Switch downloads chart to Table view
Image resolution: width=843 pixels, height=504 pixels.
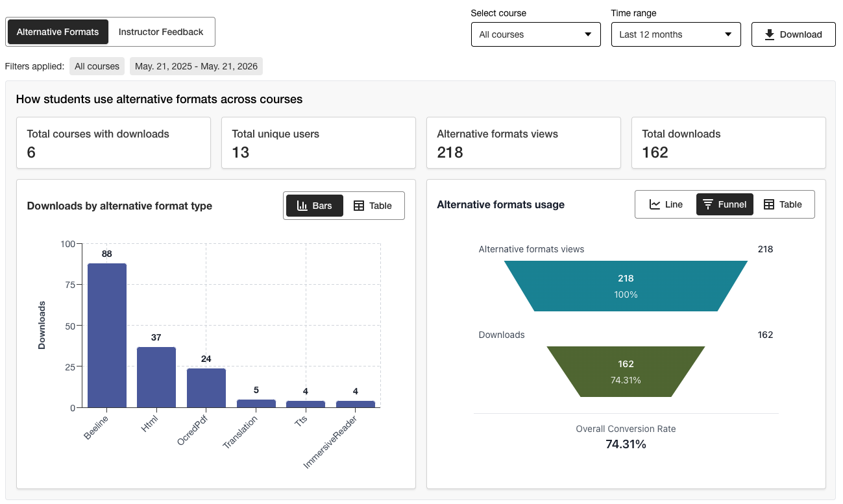[373, 206]
